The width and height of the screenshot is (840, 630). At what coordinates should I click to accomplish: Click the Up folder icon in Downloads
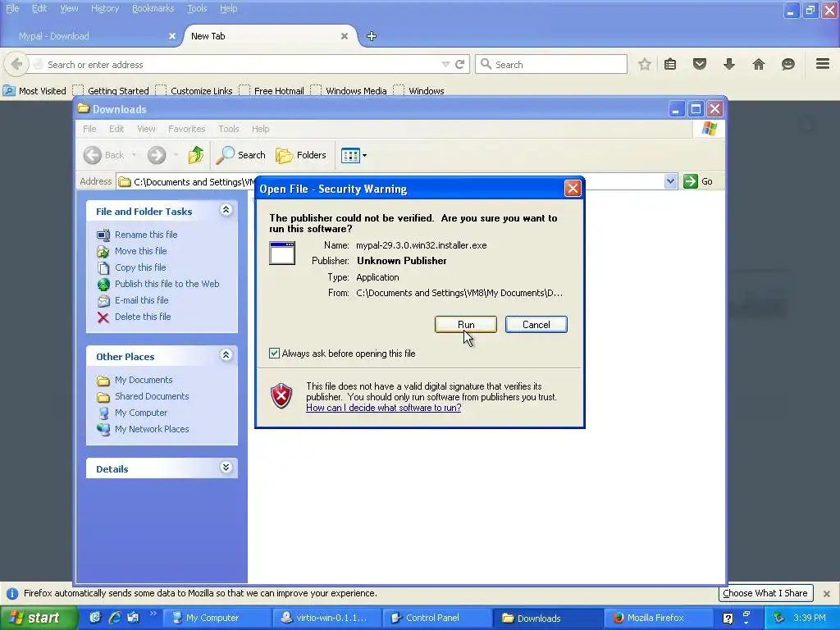(195, 155)
